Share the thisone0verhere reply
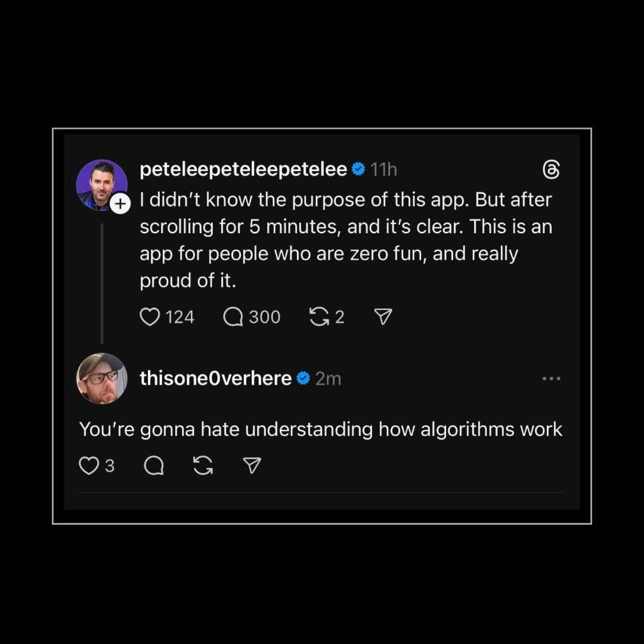 pyautogui.click(x=253, y=466)
